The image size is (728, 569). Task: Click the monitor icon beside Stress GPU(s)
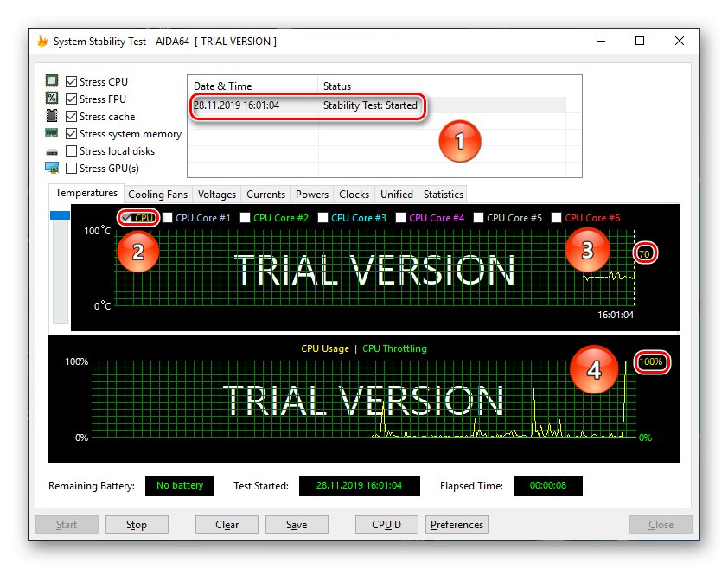click(x=52, y=168)
